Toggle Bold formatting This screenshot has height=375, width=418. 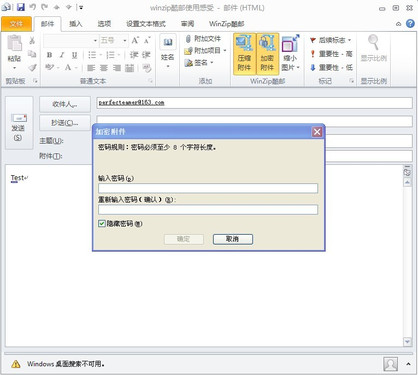49,55
